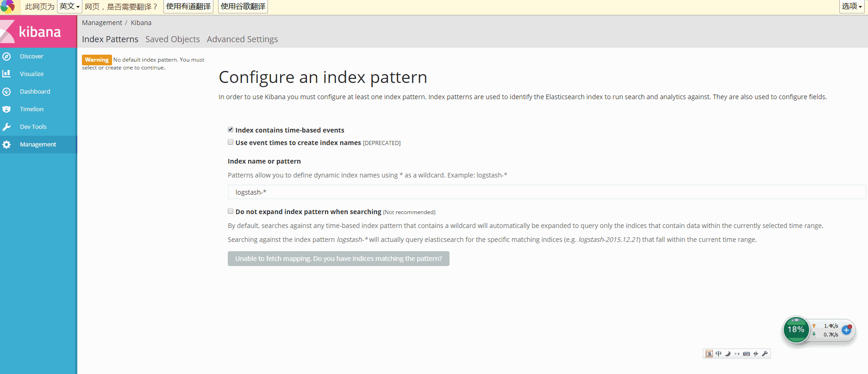This screenshot has height=374, width=868.
Task: Switch to the Index Patterns tab
Action: (110, 39)
